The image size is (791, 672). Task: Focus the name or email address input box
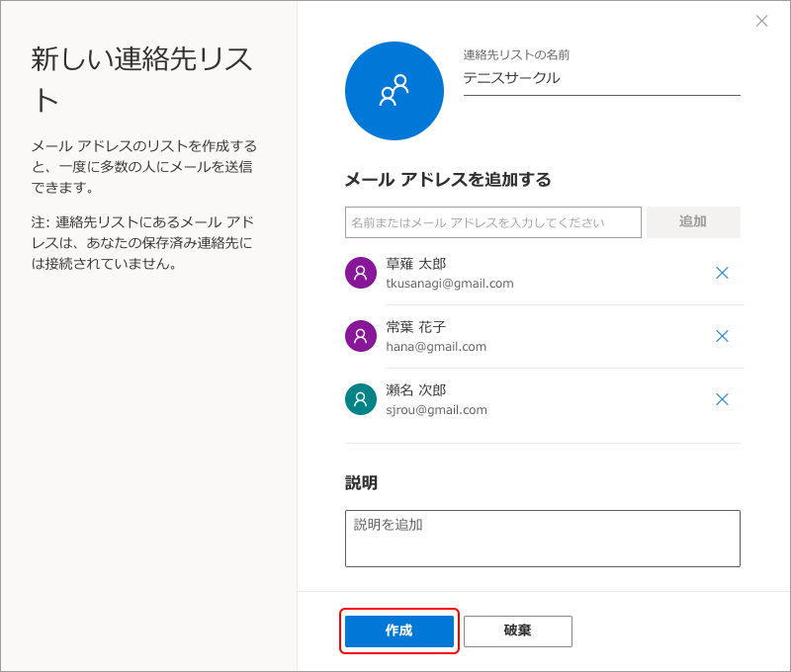pos(492,222)
